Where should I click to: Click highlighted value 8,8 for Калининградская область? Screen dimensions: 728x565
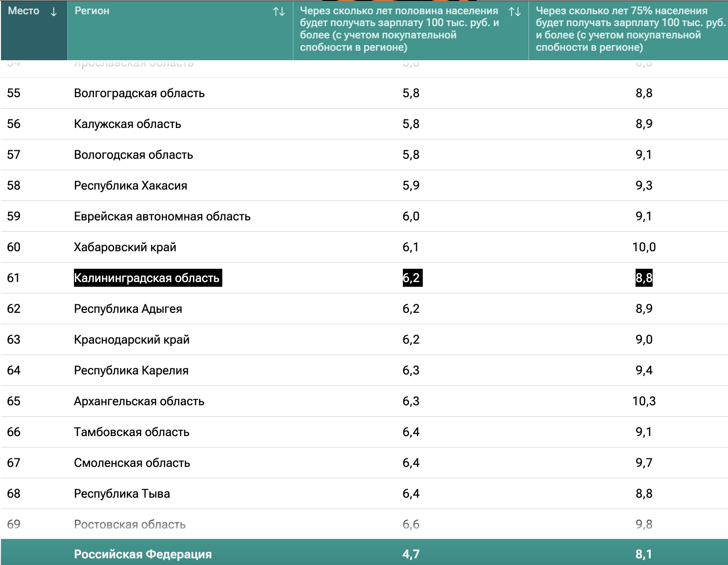point(644,278)
